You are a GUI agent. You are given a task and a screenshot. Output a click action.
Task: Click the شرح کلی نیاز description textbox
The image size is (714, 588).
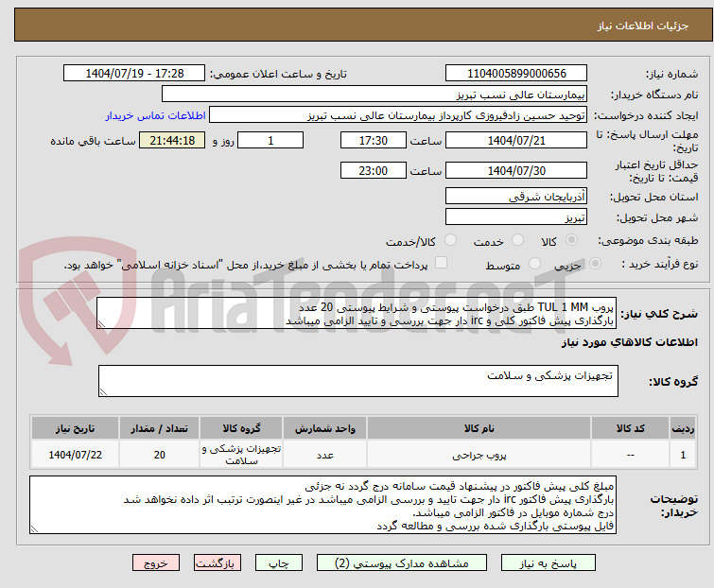(357, 313)
